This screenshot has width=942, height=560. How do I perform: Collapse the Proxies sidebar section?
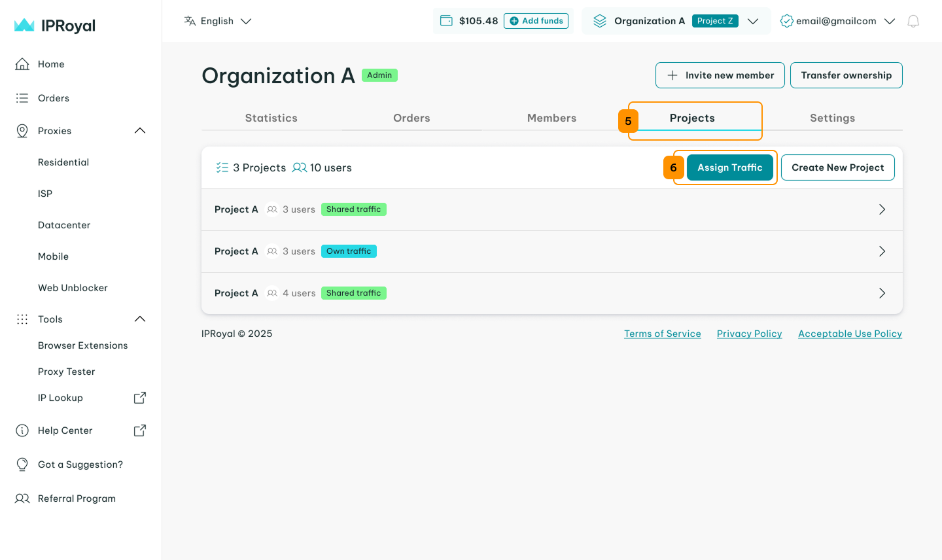139,131
